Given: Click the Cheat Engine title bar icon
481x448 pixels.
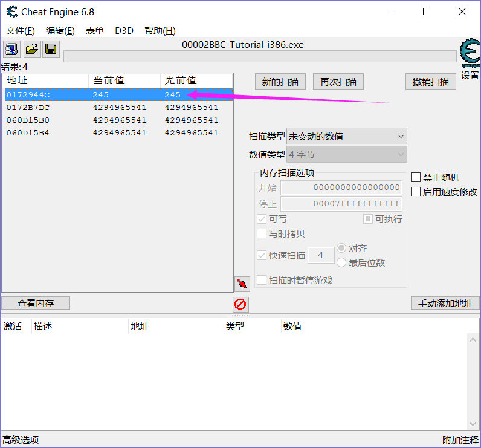Looking at the screenshot, I should click(12, 12).
